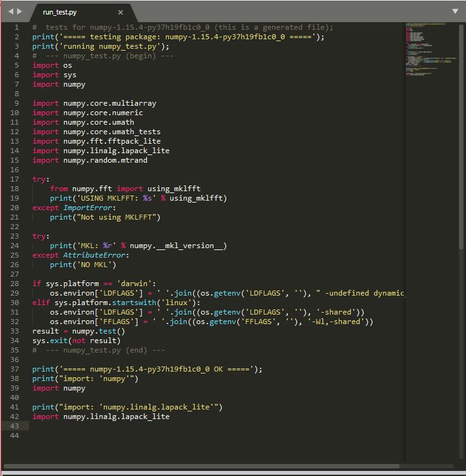Click 'numpy.core.umath' on line 11
The width and height of the screenshot is (466, 476).
pos(98,122)
